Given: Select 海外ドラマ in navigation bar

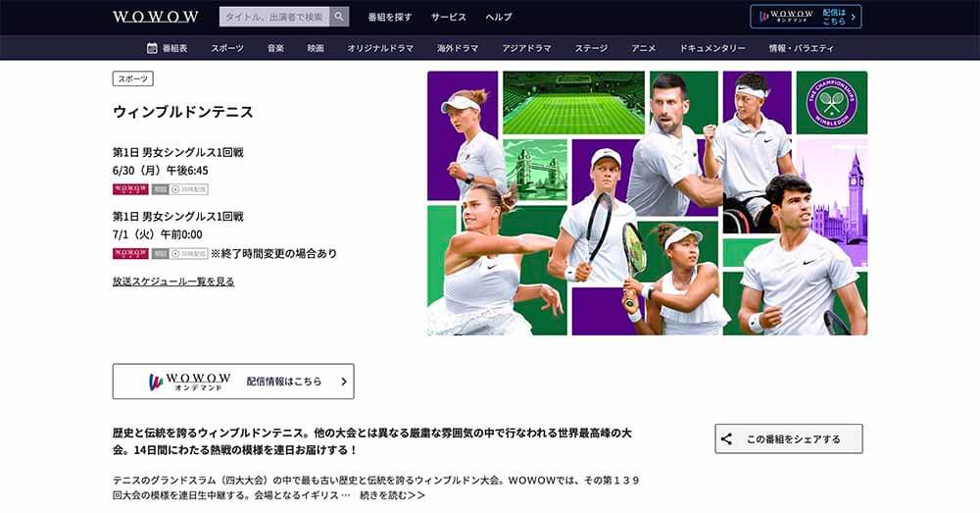Looking at the screenshot, I should point(458,48).
